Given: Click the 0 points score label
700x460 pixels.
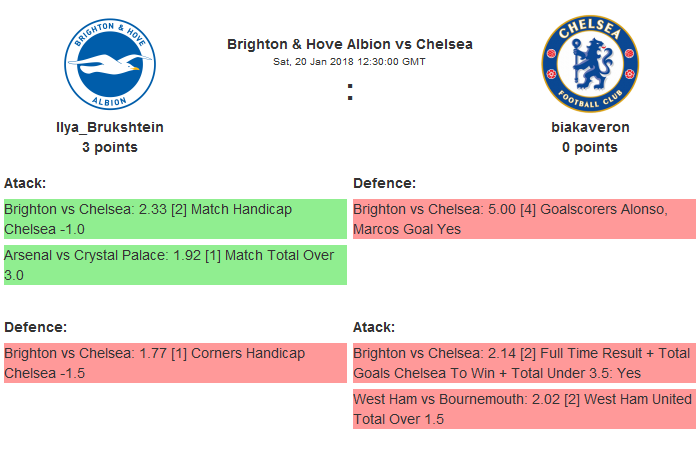Looking at the screenshot, I should 590,147.
